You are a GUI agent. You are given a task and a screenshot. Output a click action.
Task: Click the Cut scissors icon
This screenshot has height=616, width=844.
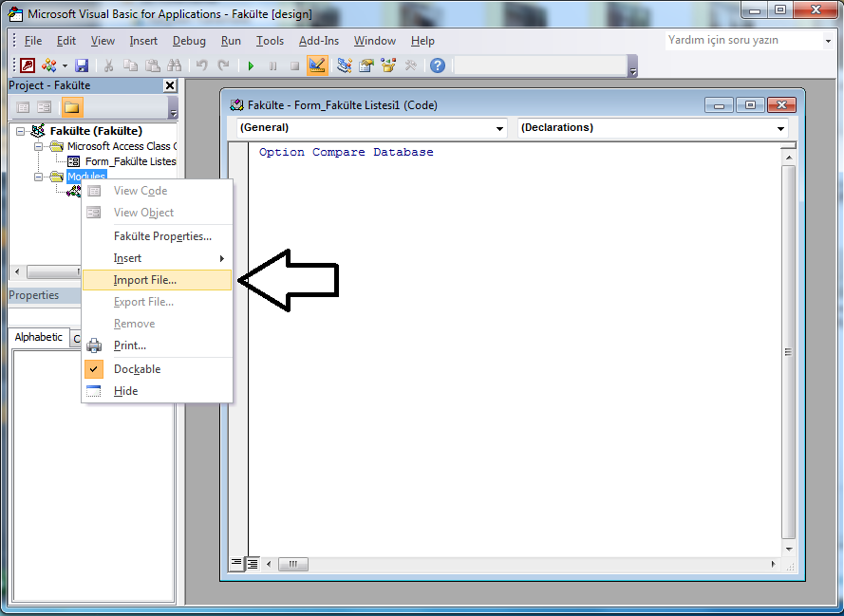pyautogui.click(x=109, y=65)
